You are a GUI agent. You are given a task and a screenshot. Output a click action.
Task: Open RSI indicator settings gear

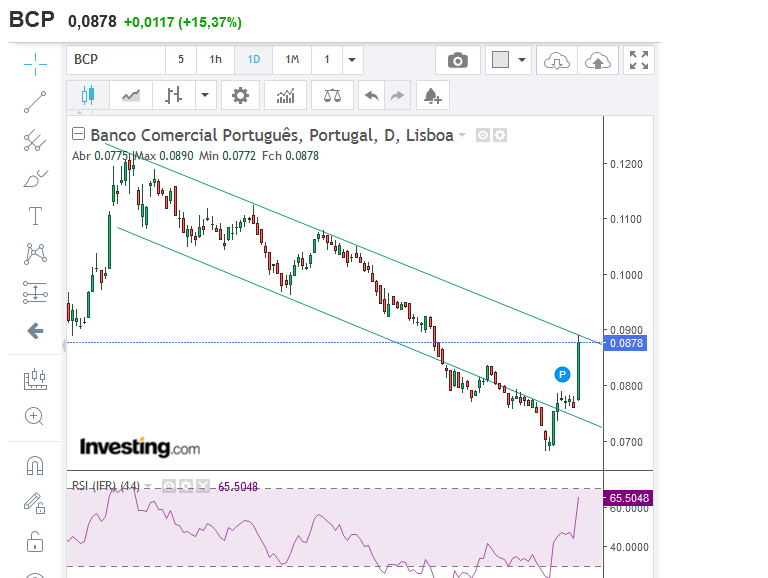tap(186, 486)
